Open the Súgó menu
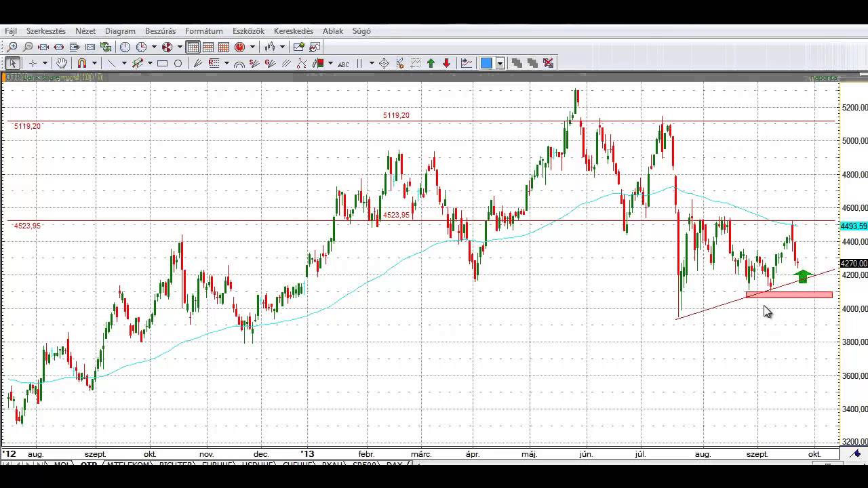 pos(361,31)
